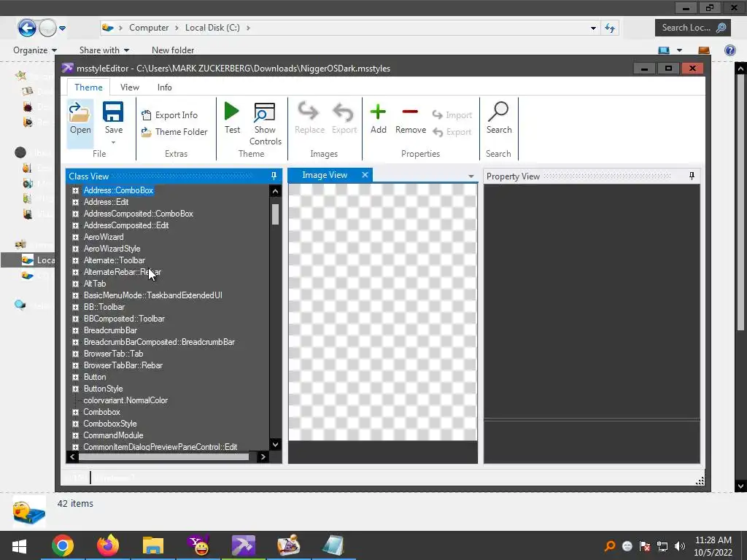Open the Image View tab list dropdown
Image resolution: width=747 pixels, height=560 pixels.
(x=471, y=176)
